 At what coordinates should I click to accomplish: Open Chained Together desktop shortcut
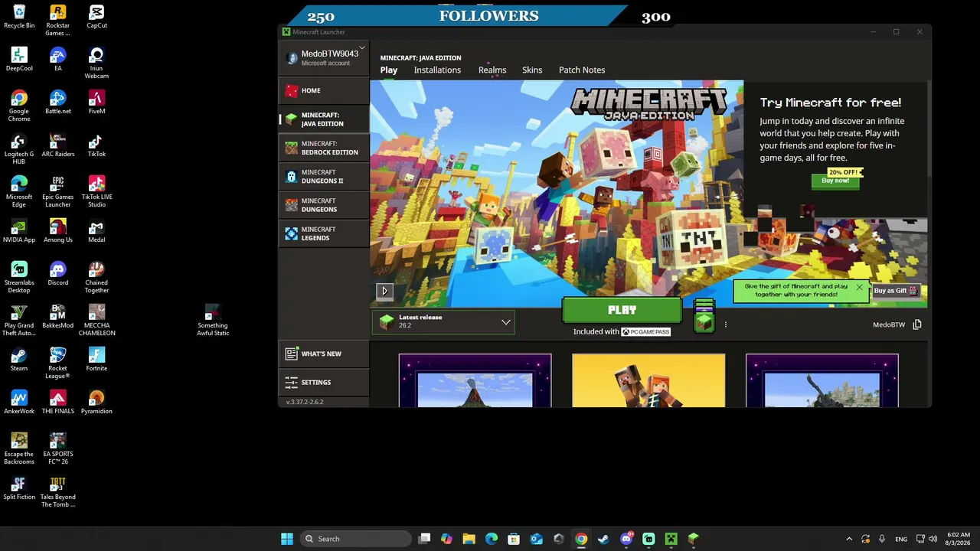coord(96,278)
